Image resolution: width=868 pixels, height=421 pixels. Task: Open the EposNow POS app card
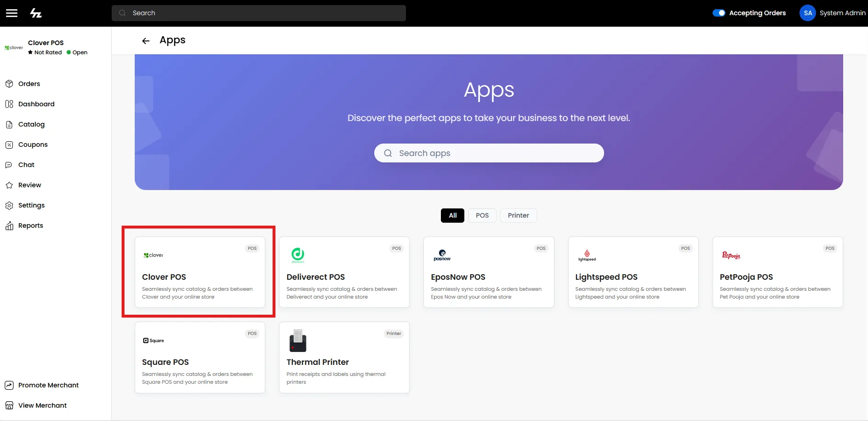click(x=489, y=272)
